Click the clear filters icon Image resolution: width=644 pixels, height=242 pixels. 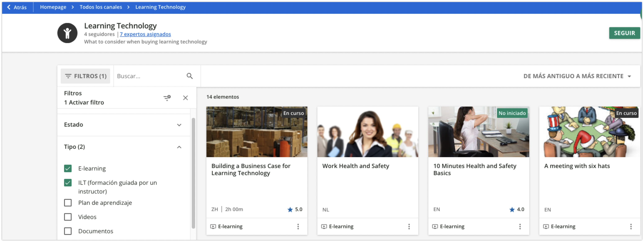point(167,98)
